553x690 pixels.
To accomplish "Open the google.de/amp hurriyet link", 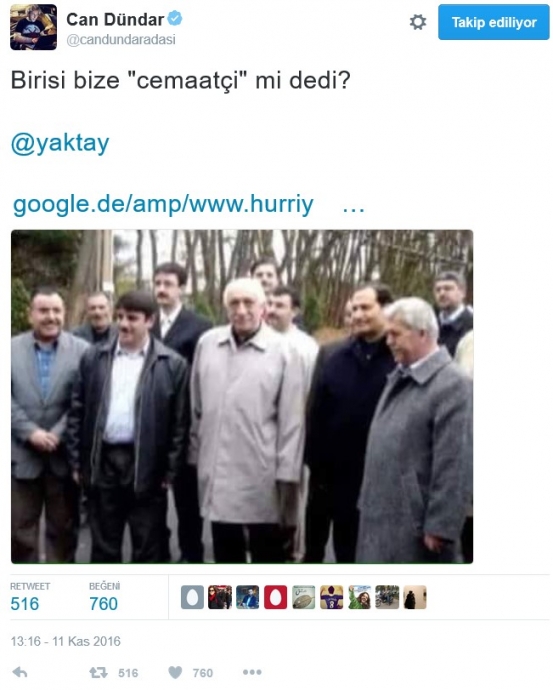I will click(163, 205).
